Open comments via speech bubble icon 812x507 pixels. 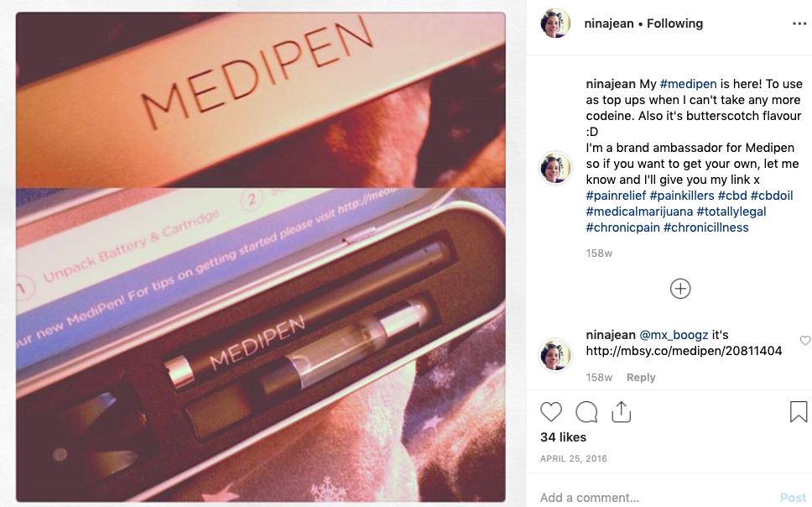(x=586, y=412)
